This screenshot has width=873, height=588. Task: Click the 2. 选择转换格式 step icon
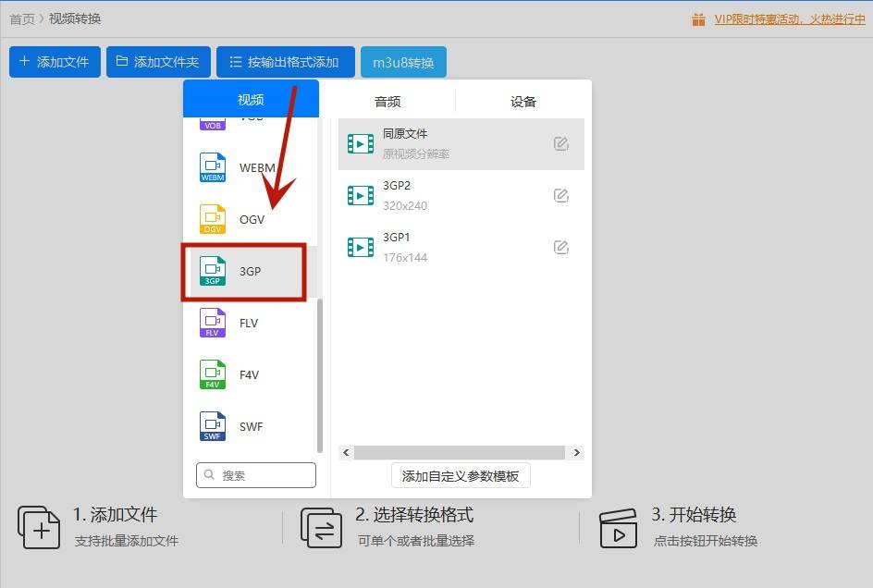point(321,527)
